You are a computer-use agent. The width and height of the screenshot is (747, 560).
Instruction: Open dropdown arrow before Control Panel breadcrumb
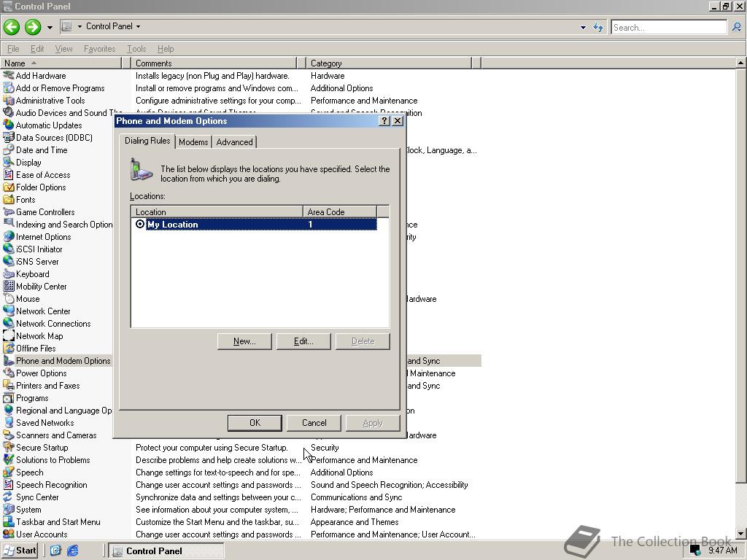pyautogui.click(x=80, y=26)
